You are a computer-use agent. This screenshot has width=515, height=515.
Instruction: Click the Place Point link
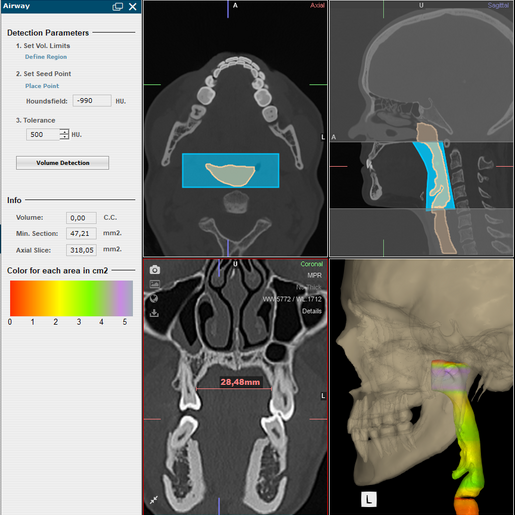pyautogui.click(x=42, y=86)
